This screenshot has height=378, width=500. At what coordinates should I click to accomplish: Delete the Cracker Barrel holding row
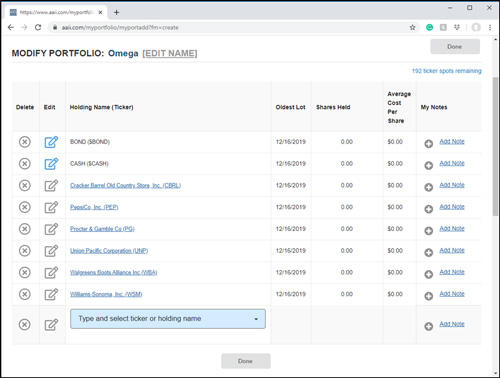pos(24,185)
